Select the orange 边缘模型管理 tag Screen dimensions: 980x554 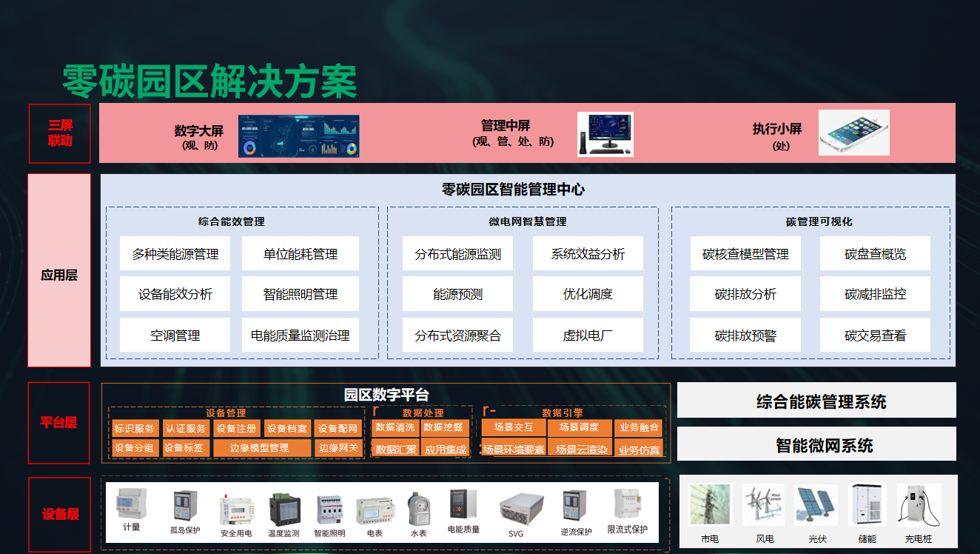point(262,448)
